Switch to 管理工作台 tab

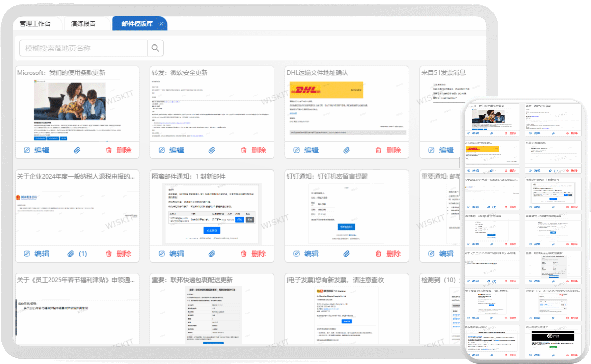35,24
